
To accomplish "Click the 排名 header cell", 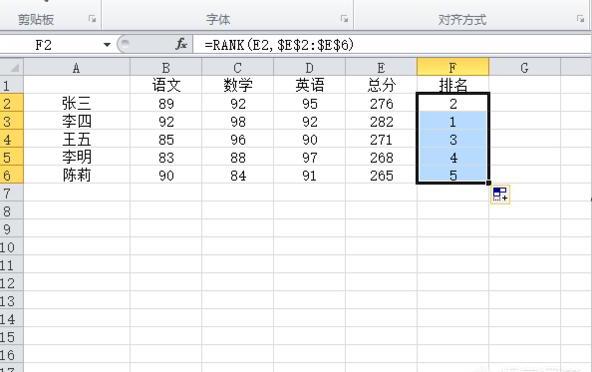I will 453,85.
